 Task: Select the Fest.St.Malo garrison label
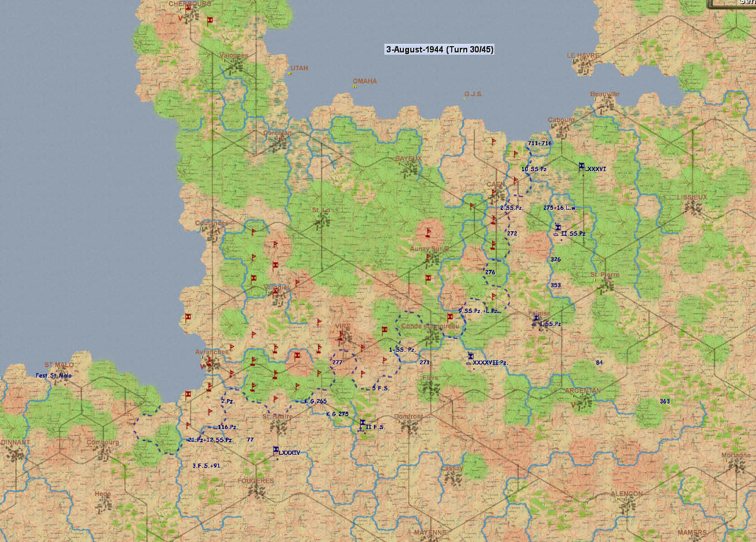coord(54,376)
